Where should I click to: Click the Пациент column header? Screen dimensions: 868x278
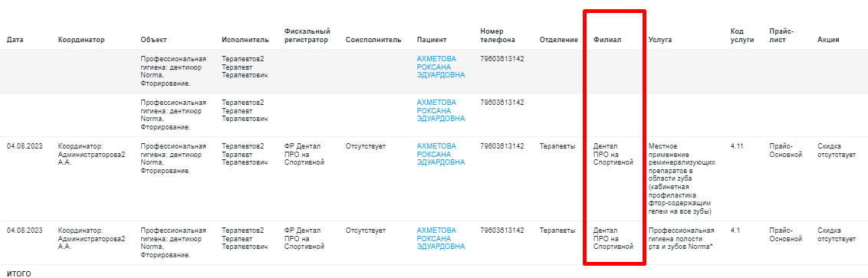point(432,40)
